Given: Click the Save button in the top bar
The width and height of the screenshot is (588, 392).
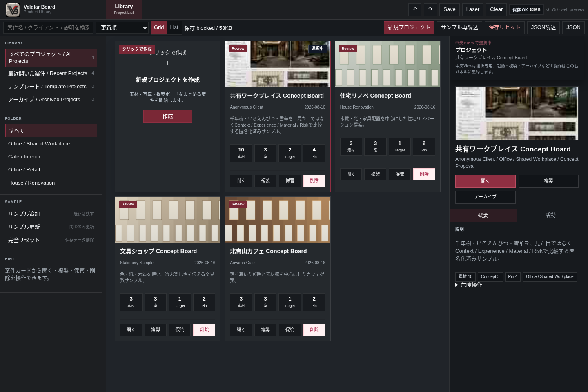Looking at the screenshot, I should (x=450, y=9).
